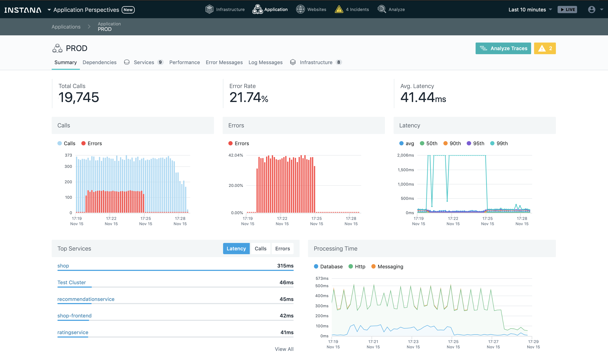The width and height of the screenshot is (608, 364).
Task: Click the Database legend color dot
Action: [316, 266]
